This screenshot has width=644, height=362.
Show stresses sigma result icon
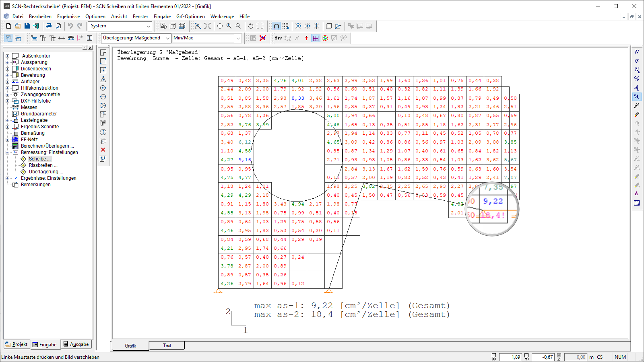pyautogui.click(x=637, y=61)
